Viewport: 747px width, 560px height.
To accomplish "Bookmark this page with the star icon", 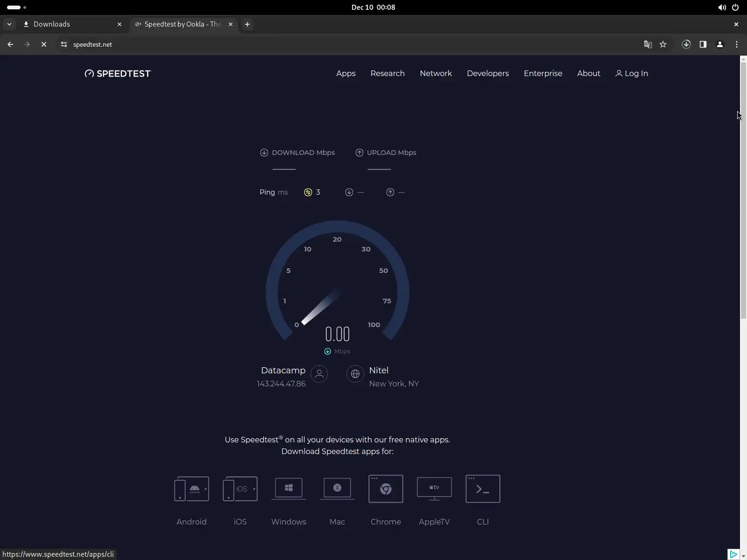I will 663,44.
